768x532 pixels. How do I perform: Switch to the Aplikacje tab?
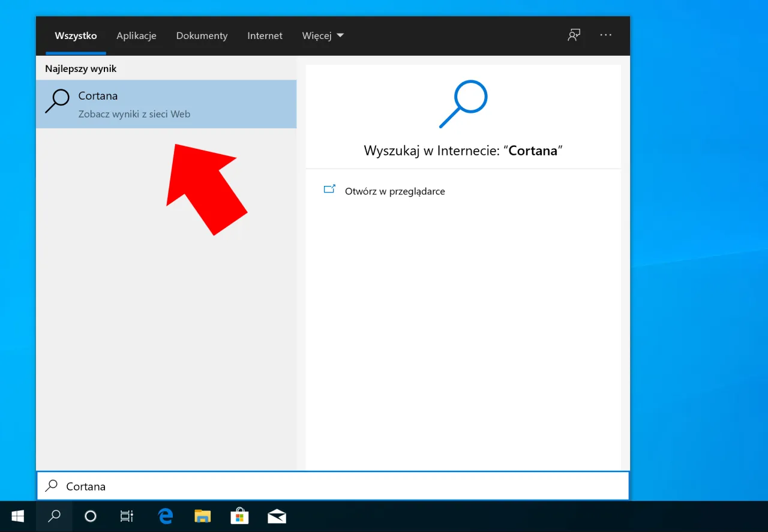point(136,36)
